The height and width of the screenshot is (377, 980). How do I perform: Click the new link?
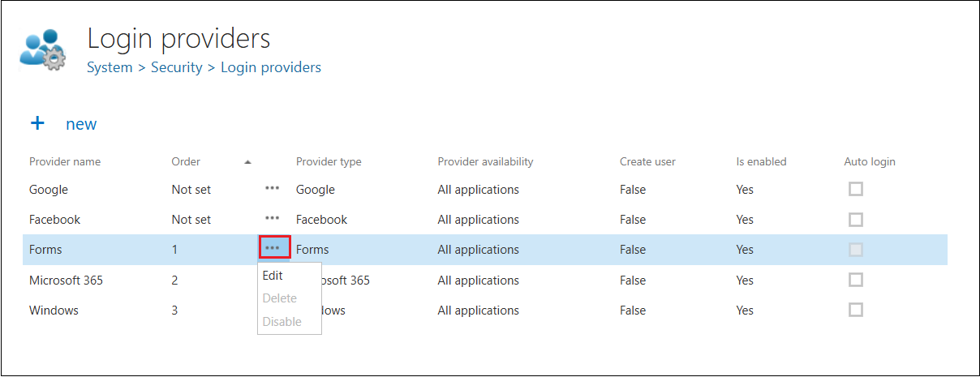[x=81, y=124]
